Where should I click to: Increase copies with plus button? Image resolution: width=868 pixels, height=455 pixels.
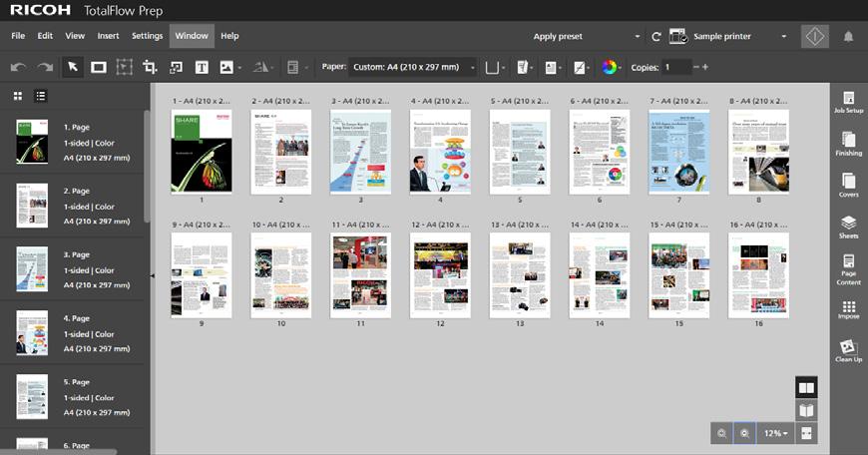tap(705, 67)
